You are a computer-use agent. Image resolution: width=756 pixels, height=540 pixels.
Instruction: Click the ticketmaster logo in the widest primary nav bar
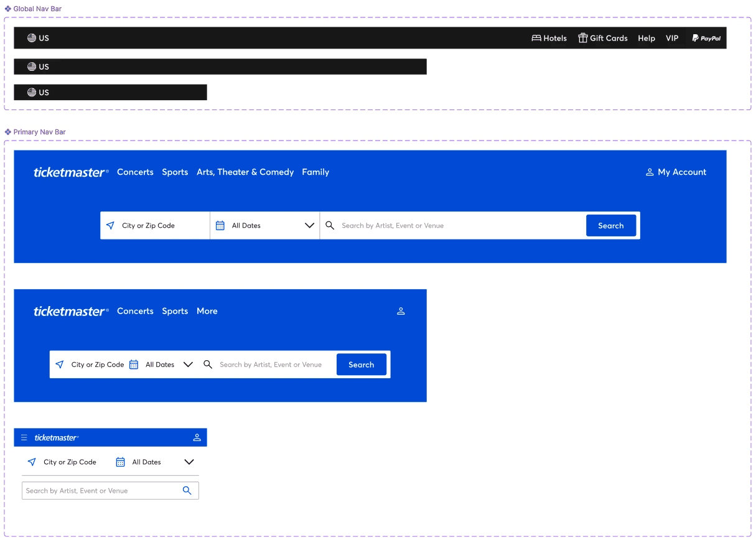[71, 172]
